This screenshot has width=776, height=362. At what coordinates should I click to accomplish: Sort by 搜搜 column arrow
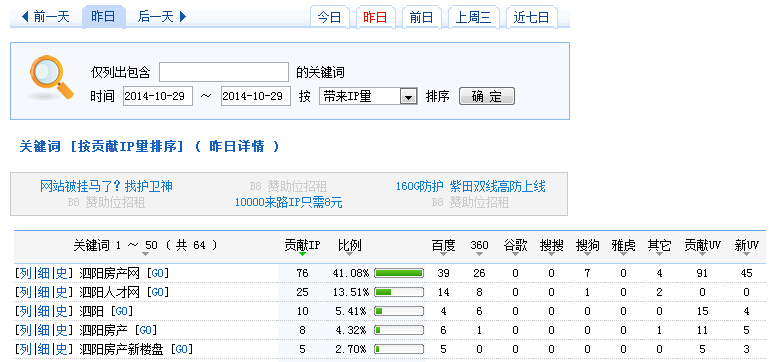[551, 254]
